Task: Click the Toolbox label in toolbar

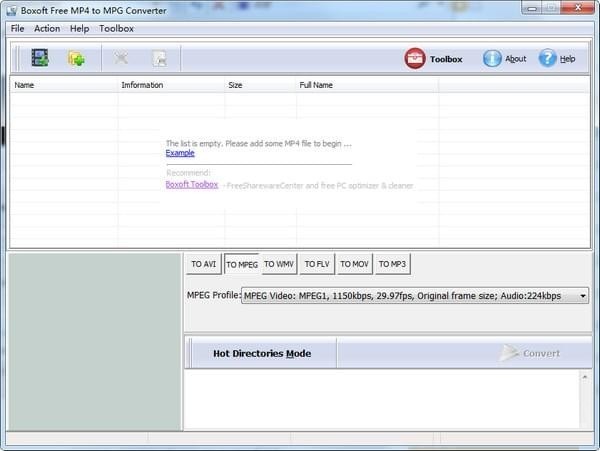Action: [446, 59]
